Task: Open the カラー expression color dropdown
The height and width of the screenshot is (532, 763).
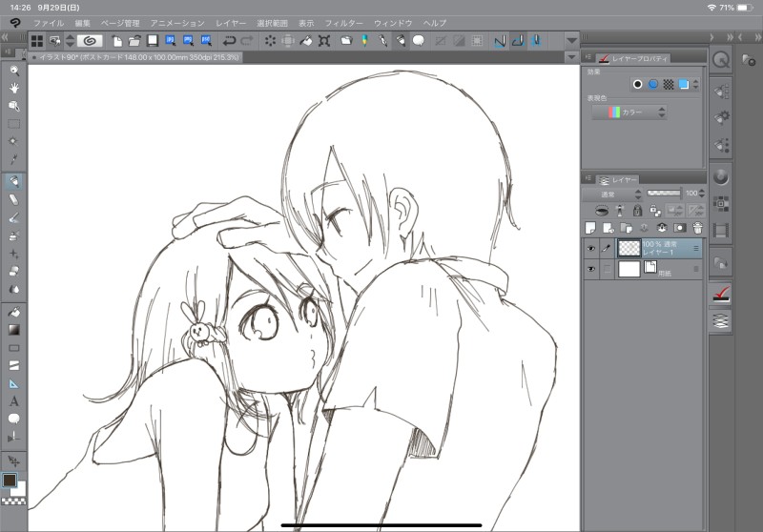Action: [x=629, y=113]
